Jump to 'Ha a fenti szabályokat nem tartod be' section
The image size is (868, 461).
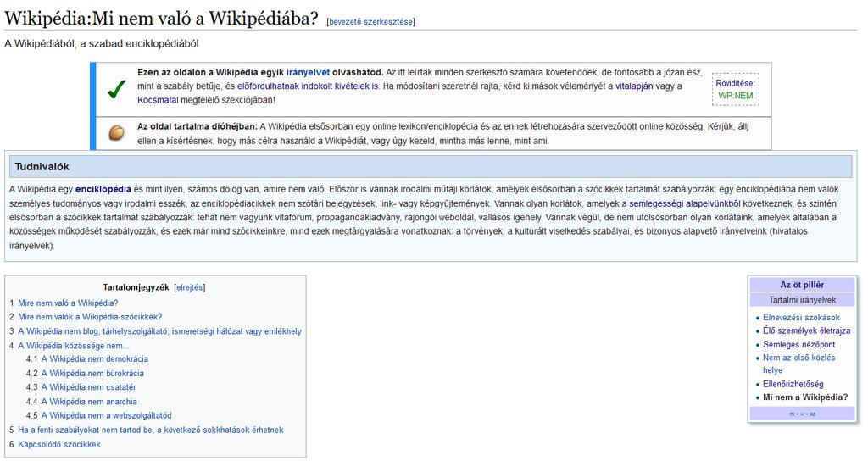pos(151,430)
